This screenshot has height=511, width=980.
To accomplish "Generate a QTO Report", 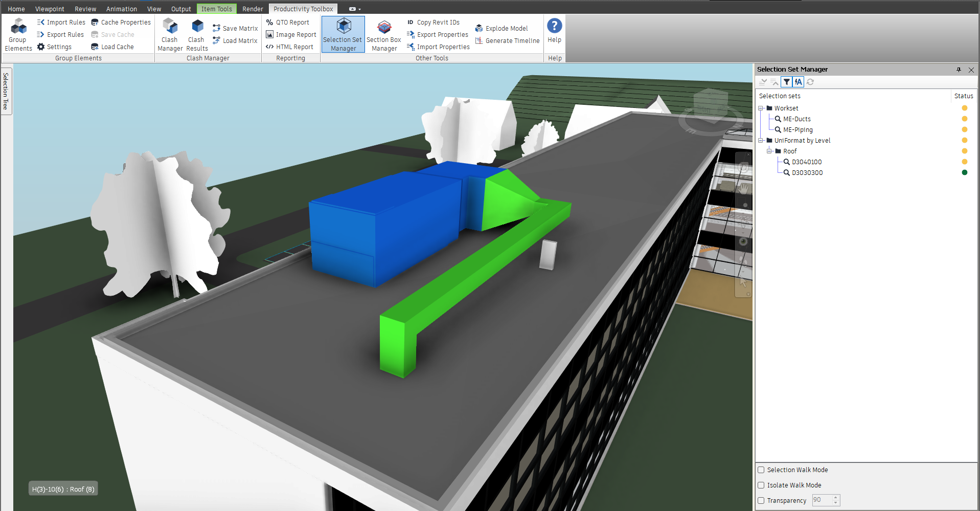I will coord(288,23).
